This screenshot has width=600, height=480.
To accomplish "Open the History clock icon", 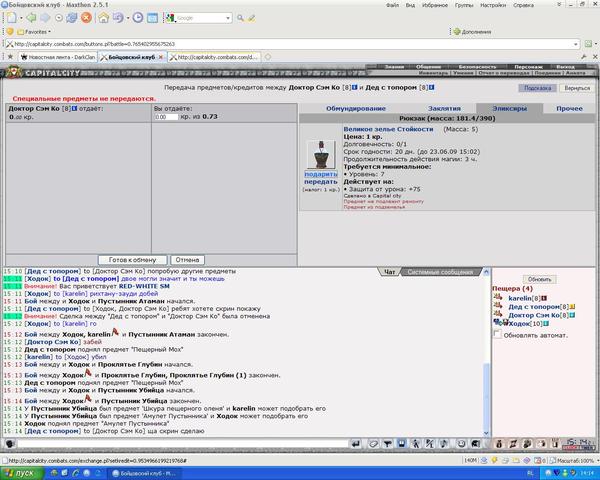I will (x=138, y=18).
